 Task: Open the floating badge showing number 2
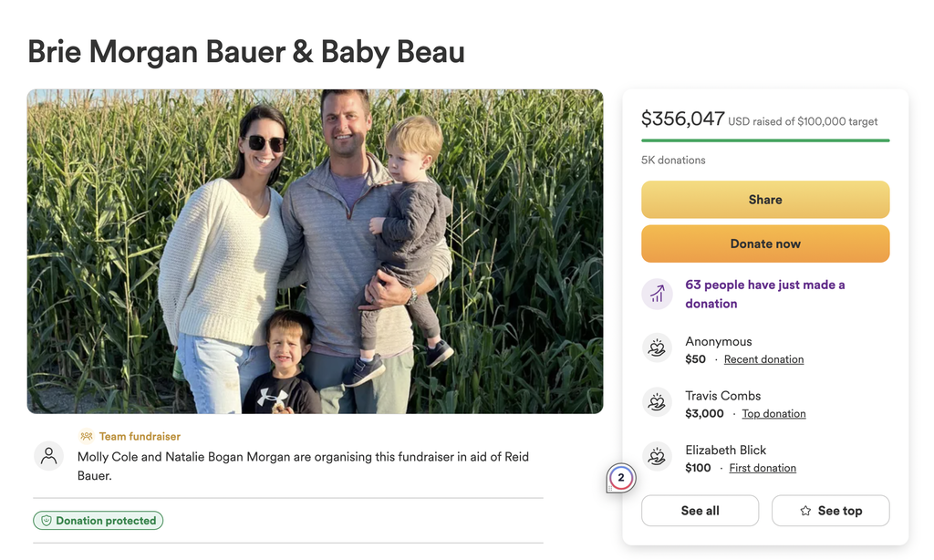(620, 478)
